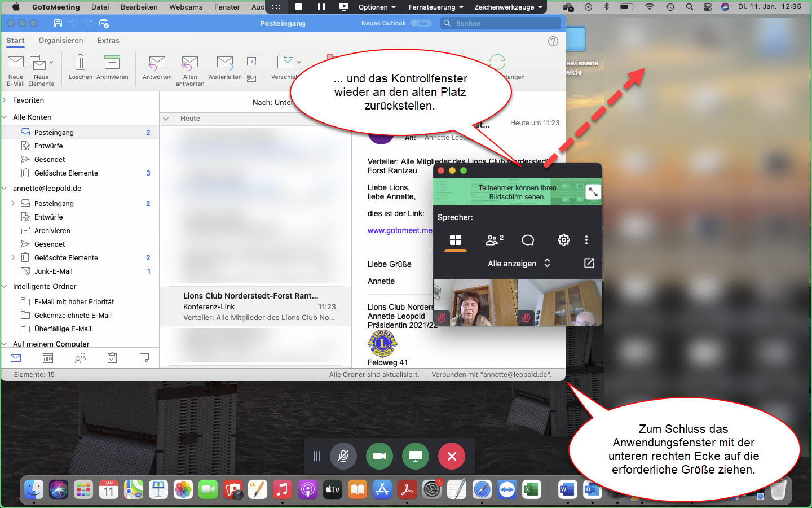The height and width of the screenshot is (508, 812).
Task: Toggle the Neues Outlook switch
Action: pyautogui.click(x=421, y=23)
